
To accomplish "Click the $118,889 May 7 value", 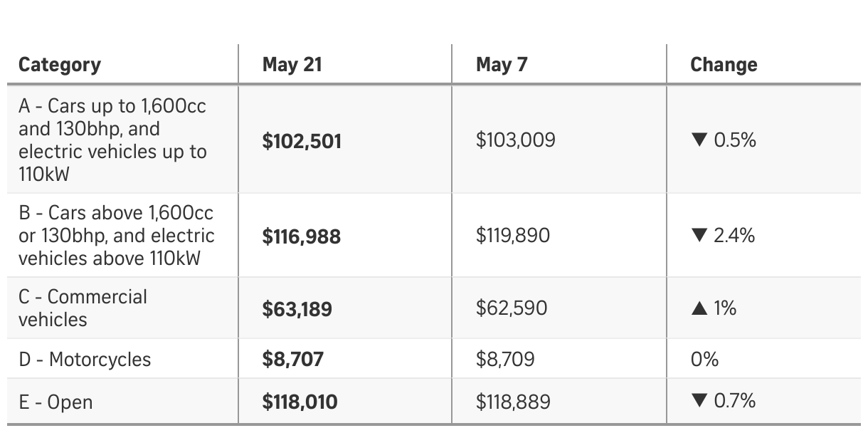I will click(513, 402).
